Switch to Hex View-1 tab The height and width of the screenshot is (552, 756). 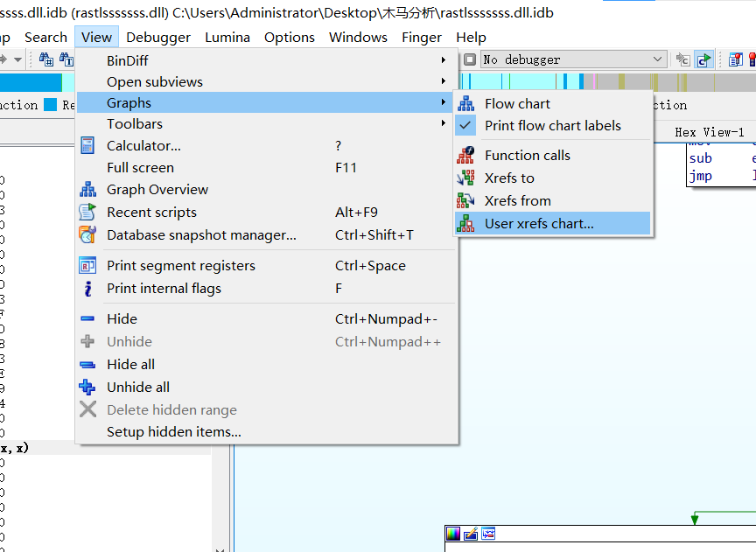(x=710, y=132)
